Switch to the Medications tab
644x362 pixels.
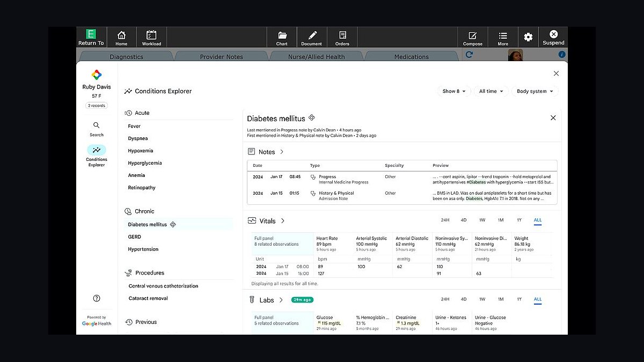point(412,56)
